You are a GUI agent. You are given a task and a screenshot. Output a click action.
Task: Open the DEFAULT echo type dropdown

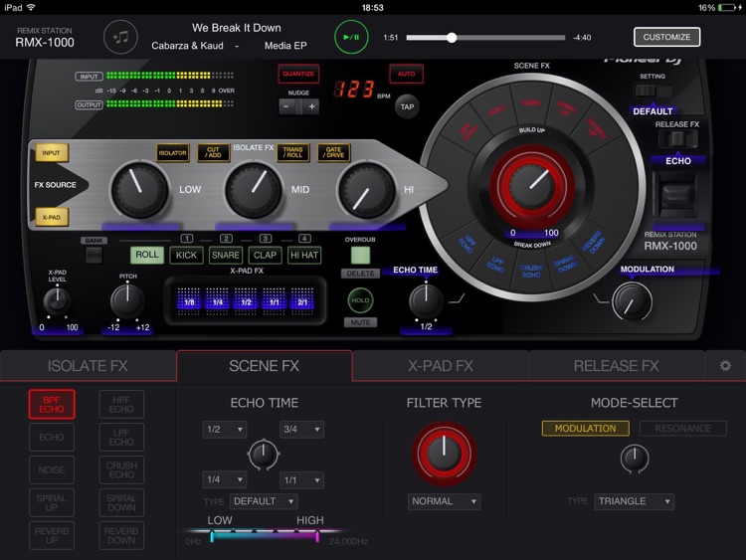264,501
